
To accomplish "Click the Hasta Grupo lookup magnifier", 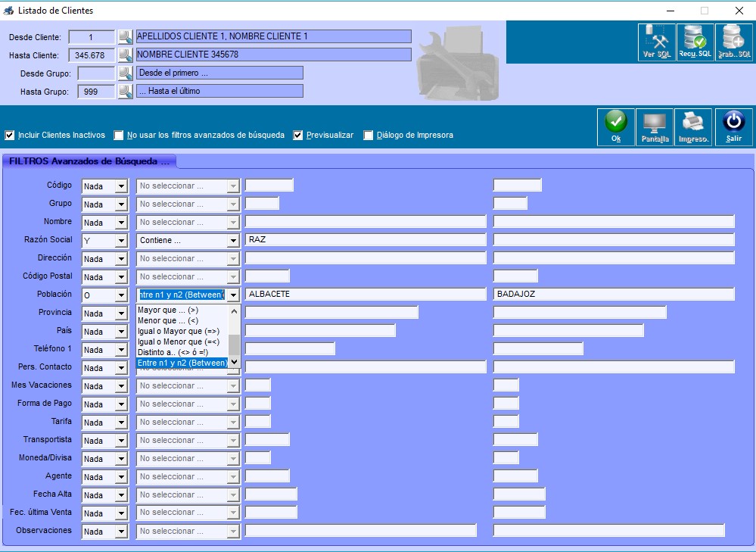I will (x=126, y=91).
